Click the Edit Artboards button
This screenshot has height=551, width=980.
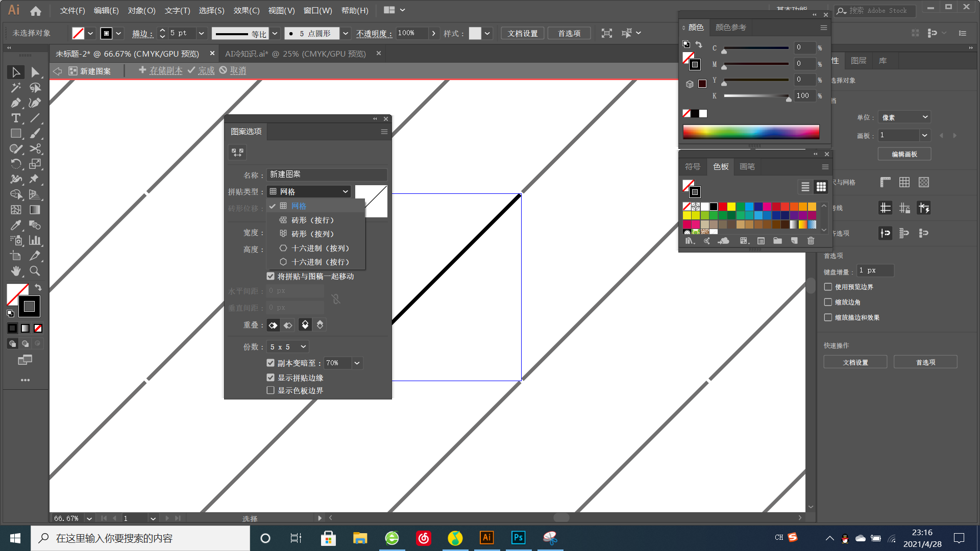[904, 154]
